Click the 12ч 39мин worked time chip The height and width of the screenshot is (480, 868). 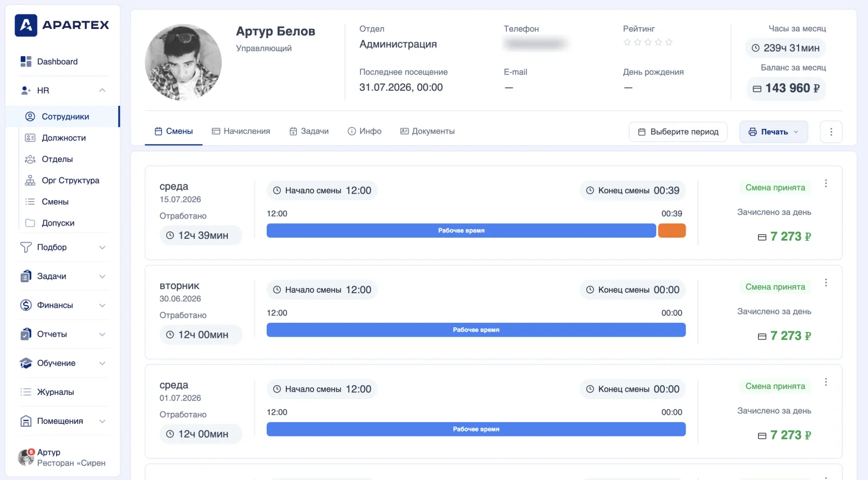(201, 235)
